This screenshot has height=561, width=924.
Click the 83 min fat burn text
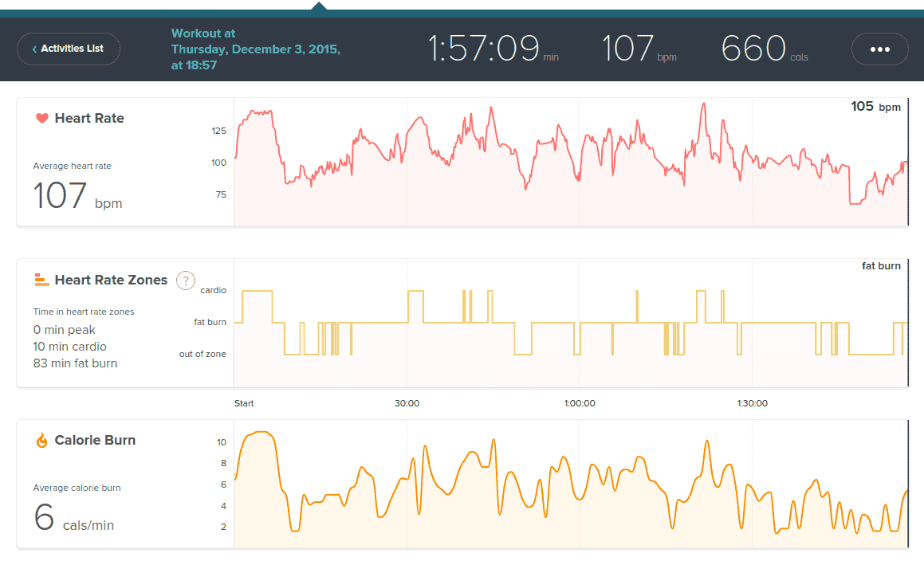(x=75, y=363)
